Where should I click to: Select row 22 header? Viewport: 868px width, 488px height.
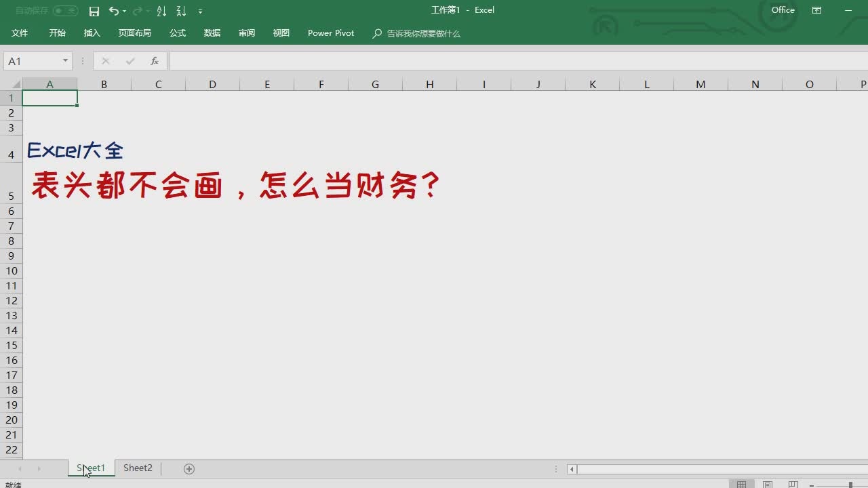coord(11,449)
